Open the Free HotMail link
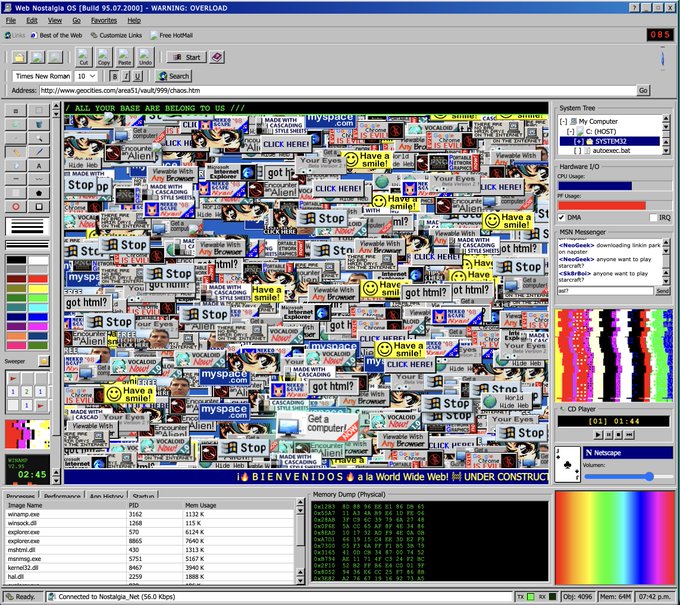Screen dimensions: 680x605 (x=172, y=36)
